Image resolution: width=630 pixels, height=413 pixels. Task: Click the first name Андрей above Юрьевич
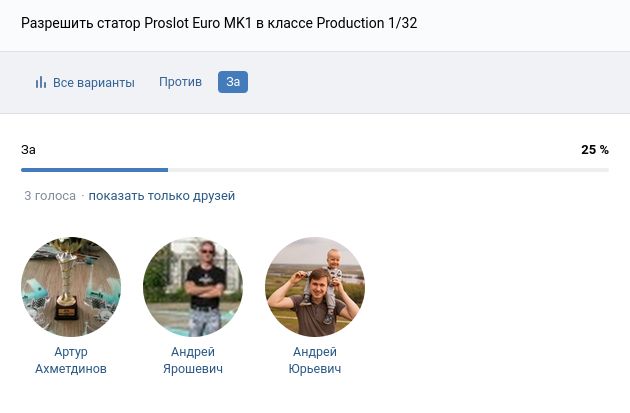(x=315, y=352)
